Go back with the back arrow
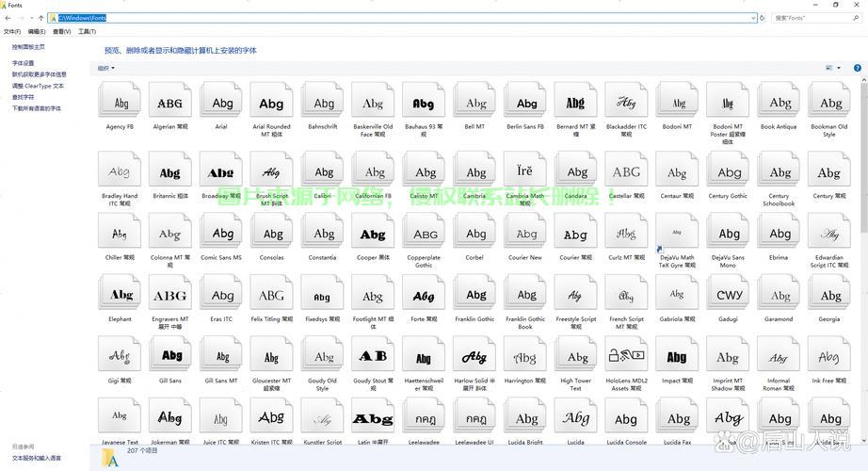 [x=8, y=18]
